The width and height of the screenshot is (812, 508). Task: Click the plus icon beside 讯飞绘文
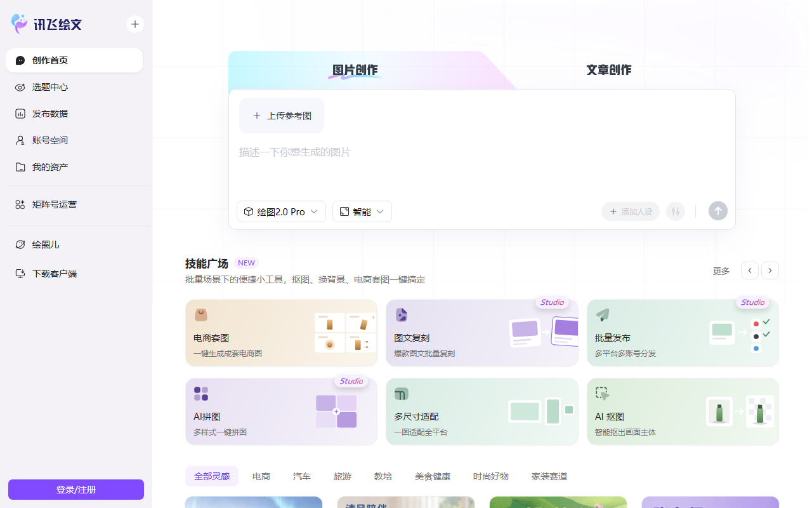click(x=135, y=24)
